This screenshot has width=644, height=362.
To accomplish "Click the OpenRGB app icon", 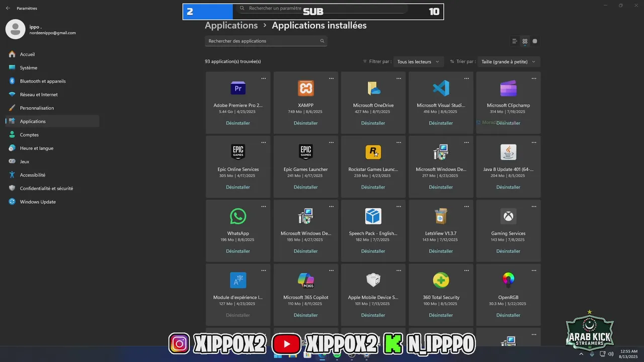I will 508,280.
